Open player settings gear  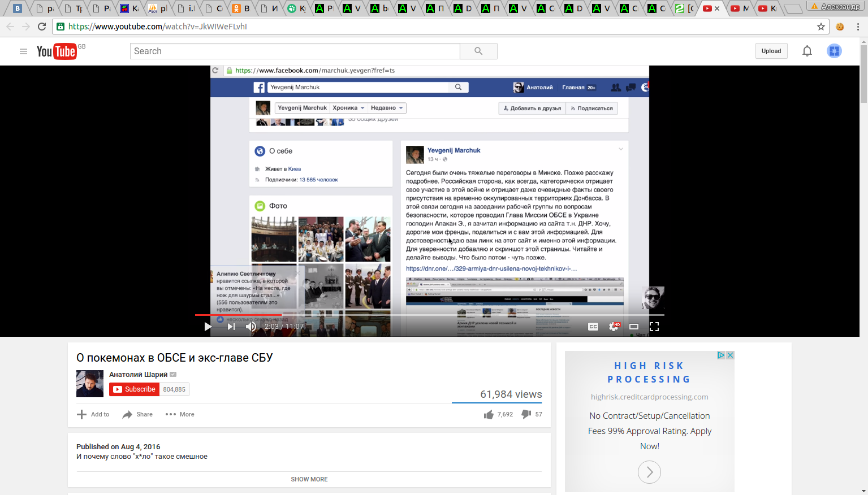tap(614, 327)
